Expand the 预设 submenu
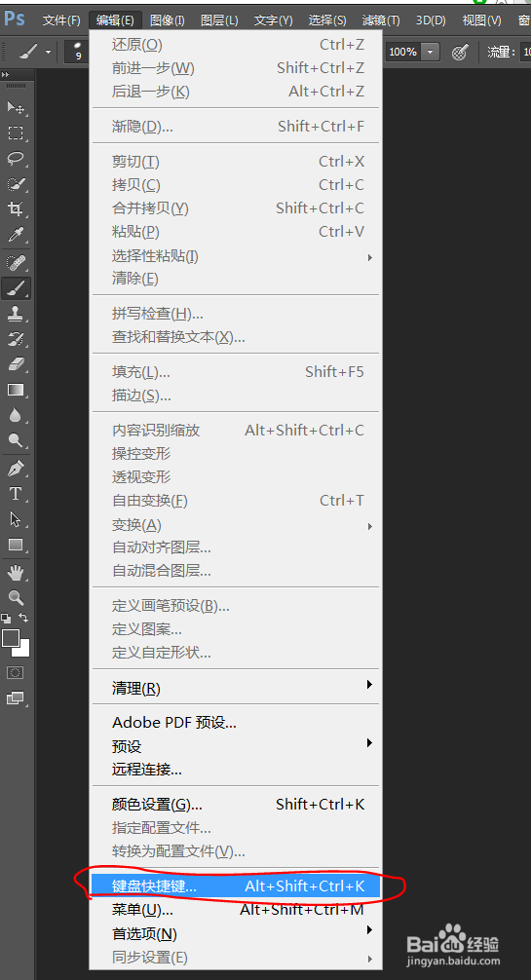Image resolution: width=531 pixels, height=980 pixels. click(236, 745)
